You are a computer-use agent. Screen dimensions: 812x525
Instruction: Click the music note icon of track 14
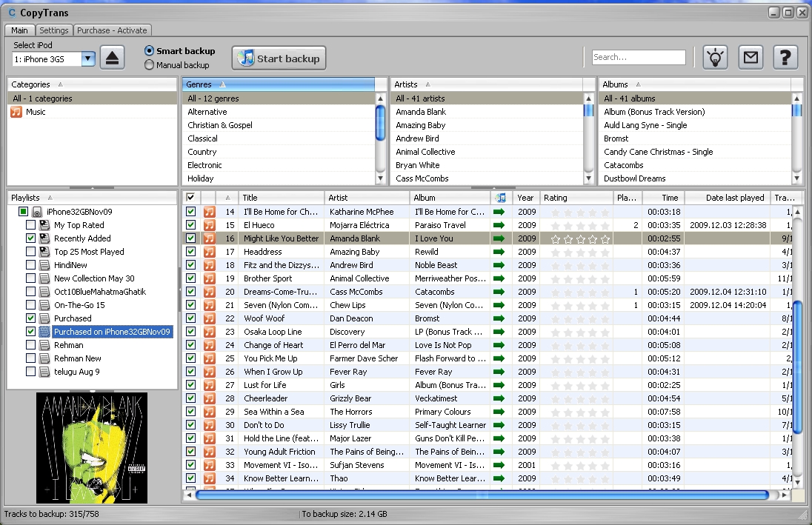click(x=209, y=212)
